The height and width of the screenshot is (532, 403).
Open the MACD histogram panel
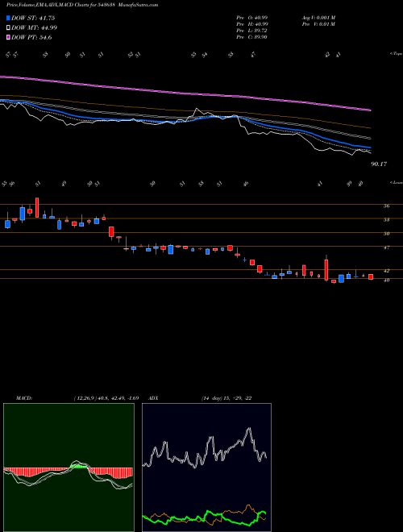[x=69, y=468]
